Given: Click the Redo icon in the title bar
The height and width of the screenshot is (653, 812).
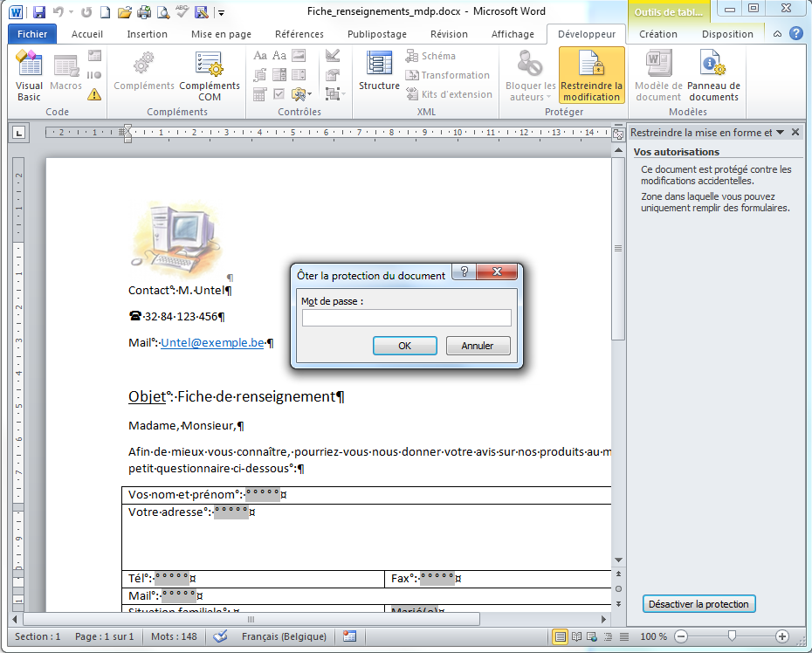Looking at the screenshot, I should pos(86,11).
